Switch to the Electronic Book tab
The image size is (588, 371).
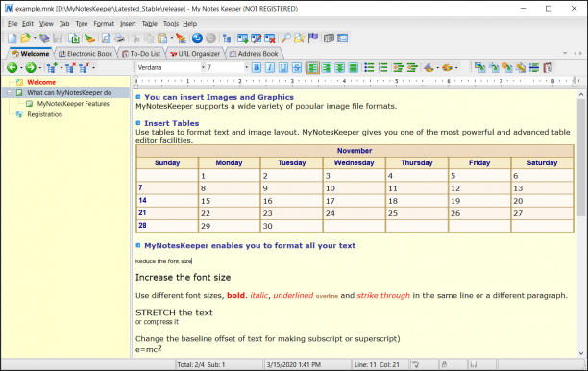[86, 54]
